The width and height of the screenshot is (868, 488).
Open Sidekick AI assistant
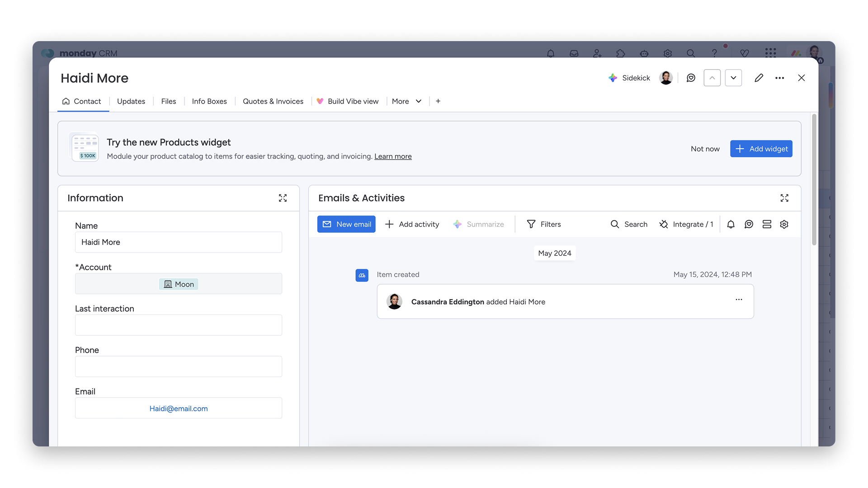pos(629,78)
